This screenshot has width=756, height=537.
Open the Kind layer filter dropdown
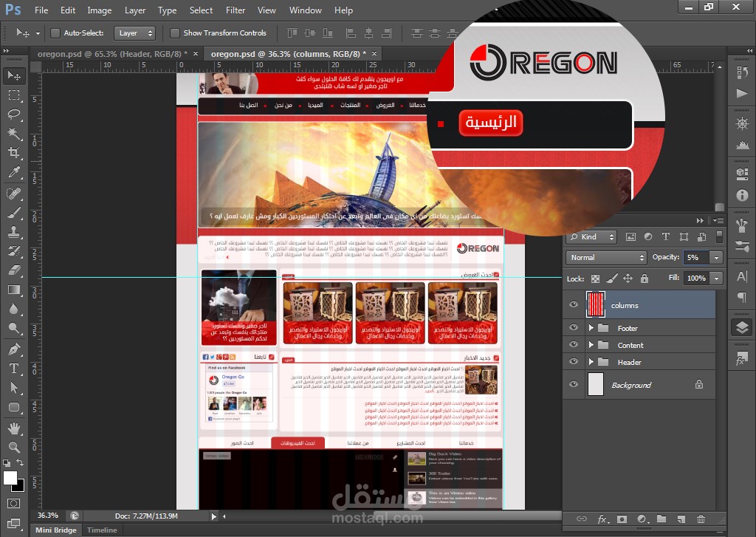pyautogui.click(x=591, y=237)
